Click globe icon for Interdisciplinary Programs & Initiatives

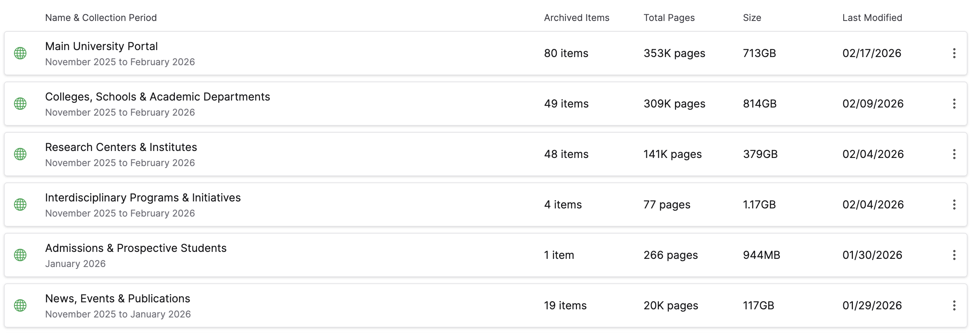tap(20, 205)
